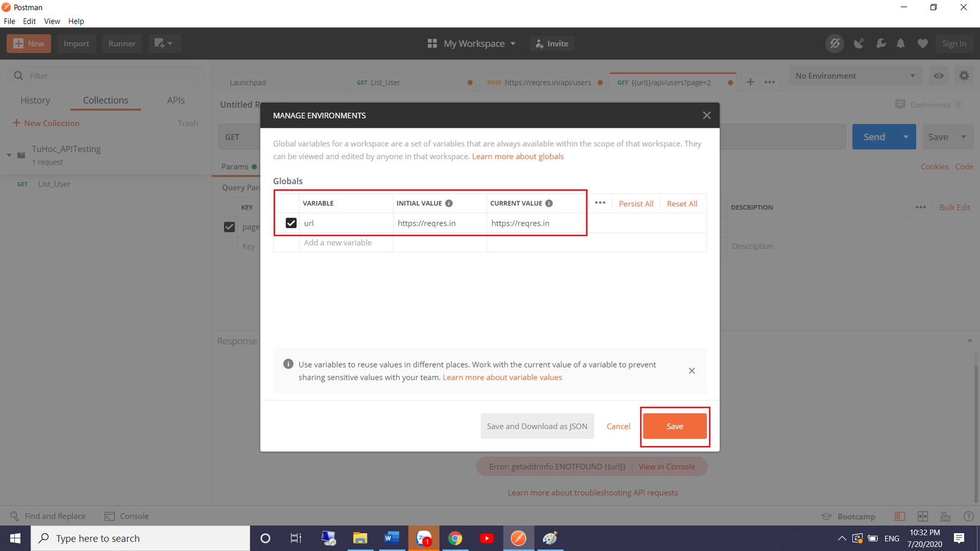The width and height of the screenshot is (980, 551).
Task: Open Comments panel
Action: (930, 104)
